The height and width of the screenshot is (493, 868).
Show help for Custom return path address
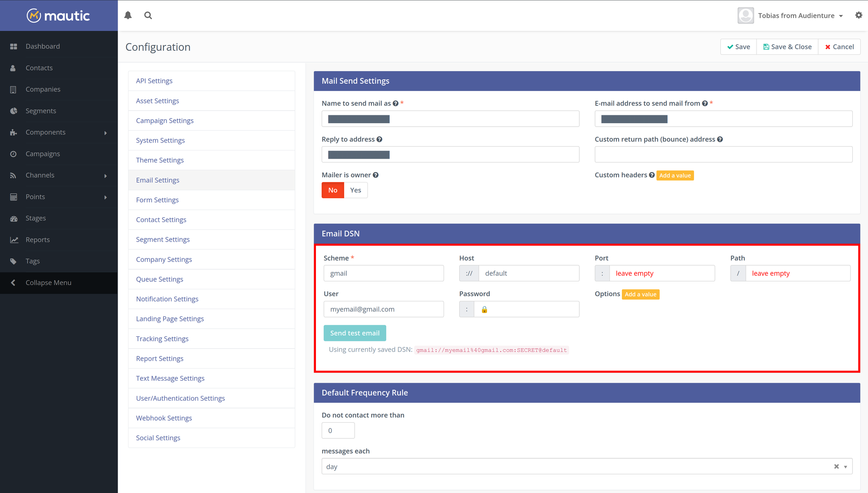pos(720,140)
